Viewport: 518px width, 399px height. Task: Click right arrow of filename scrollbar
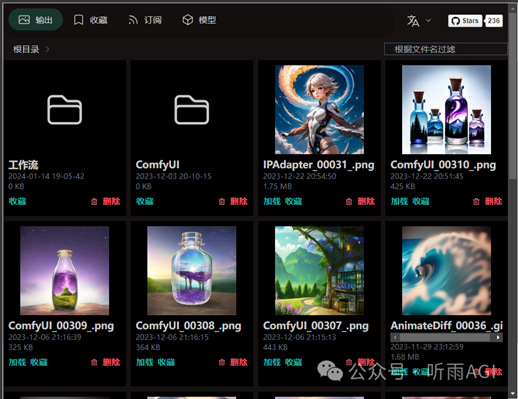coord(498,337)
